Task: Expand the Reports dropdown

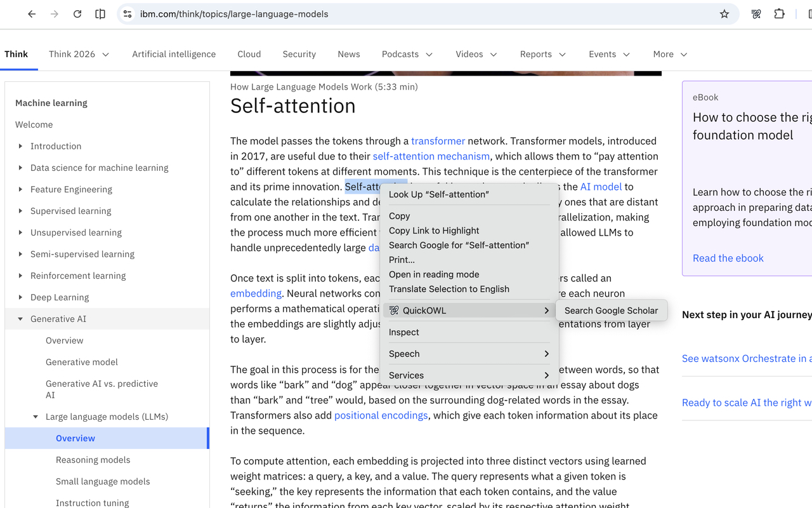Action: [x=543, y=54]
